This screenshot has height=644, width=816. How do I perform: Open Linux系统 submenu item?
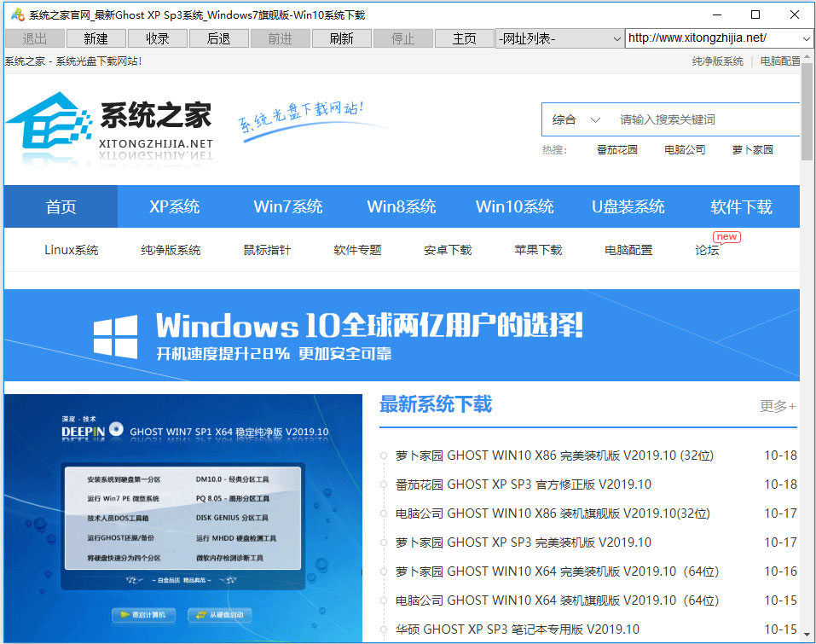pos(72,250)
